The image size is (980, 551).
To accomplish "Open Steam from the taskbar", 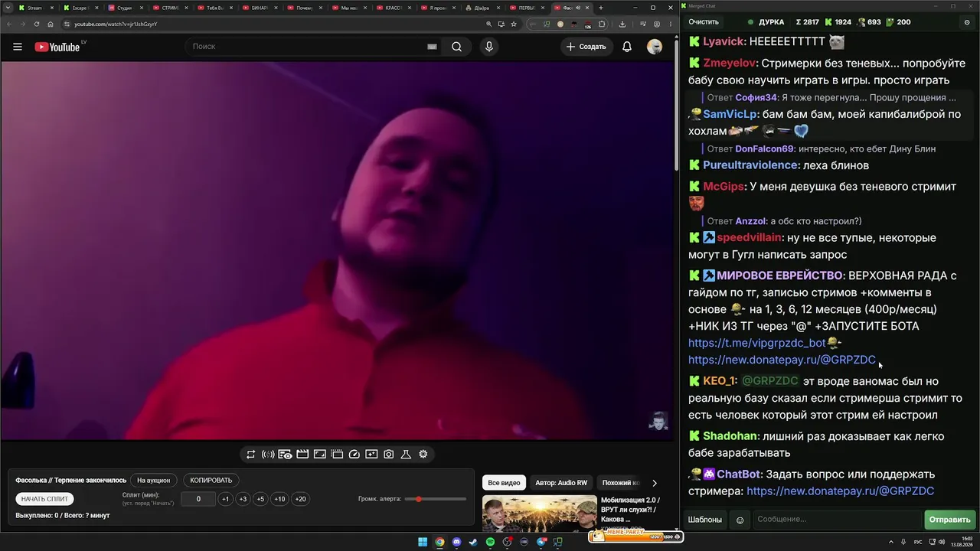I will [x=473, y=542].
